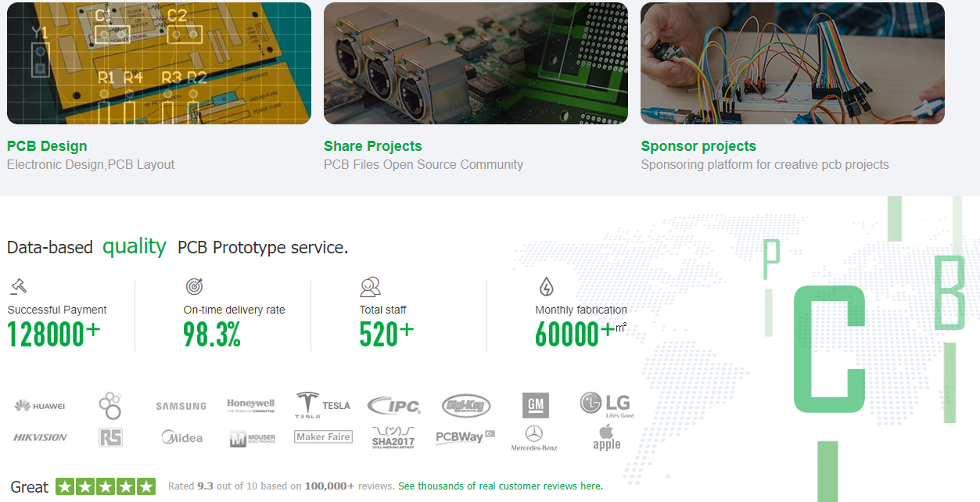Click the Huawei logo
Image resolution: width=980 pixels, height=502 pixels.
[x=39, y=405]
